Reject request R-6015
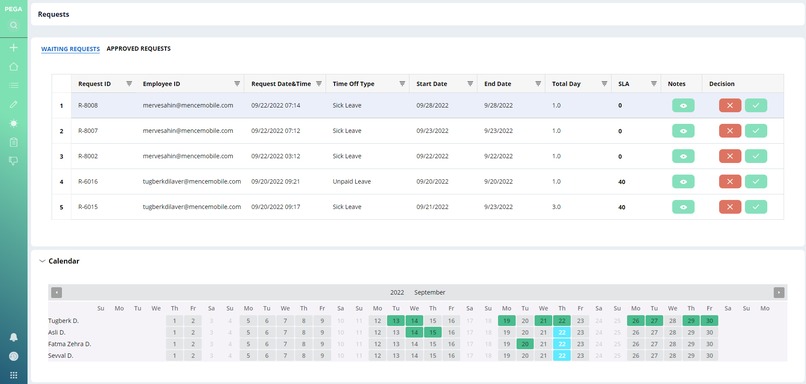This screenshot has height=384, width=806. point(730,207)
